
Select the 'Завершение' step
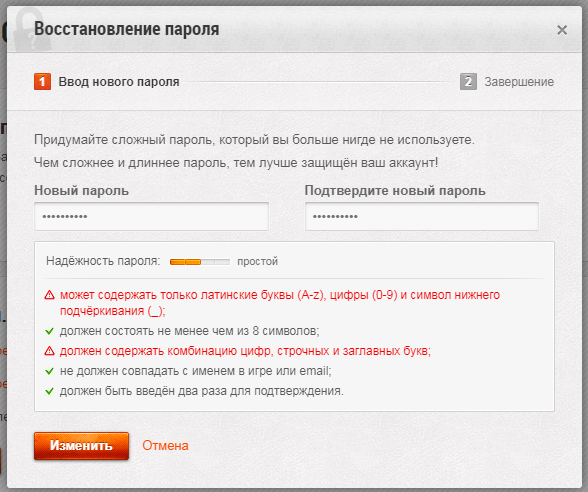tap(519, 82)
